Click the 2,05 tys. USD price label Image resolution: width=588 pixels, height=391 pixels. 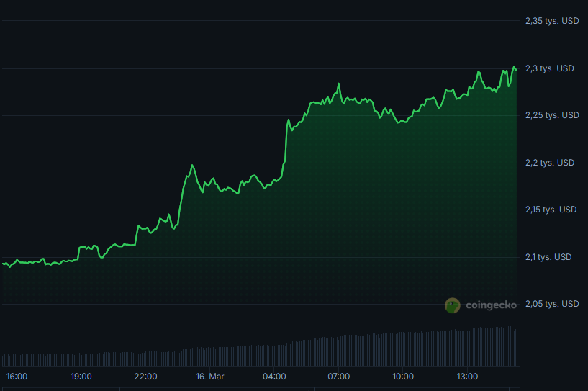click(552, 304)
